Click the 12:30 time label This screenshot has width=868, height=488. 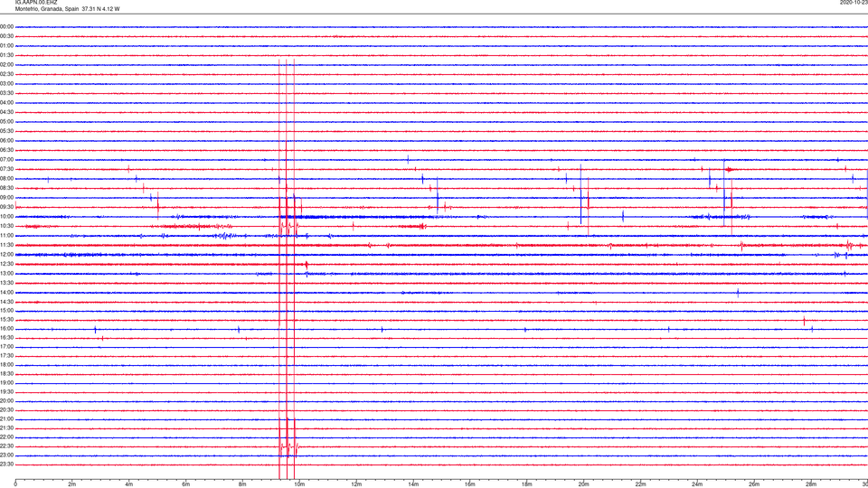(x=6, y=264)
